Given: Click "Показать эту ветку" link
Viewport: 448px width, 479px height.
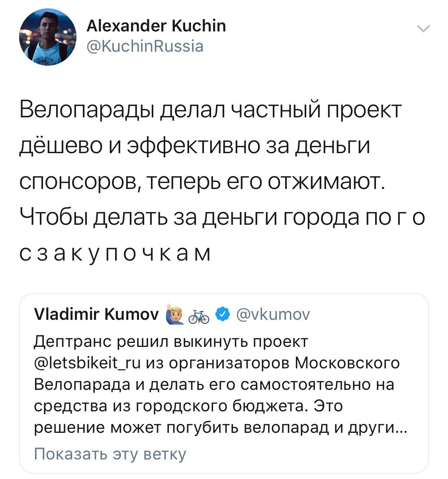Looking at the screenshot, I should click(110, 454).
